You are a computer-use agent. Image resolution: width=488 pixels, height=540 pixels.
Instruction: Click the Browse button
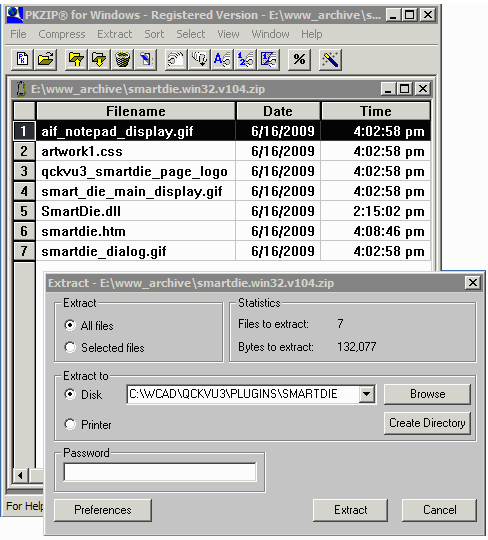tap(427, 394)
